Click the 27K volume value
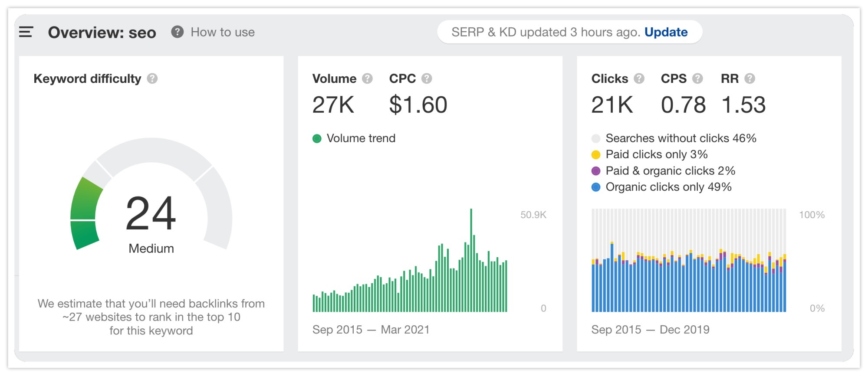The width and height of the screenshot is (868, 376). pos(333,105)
